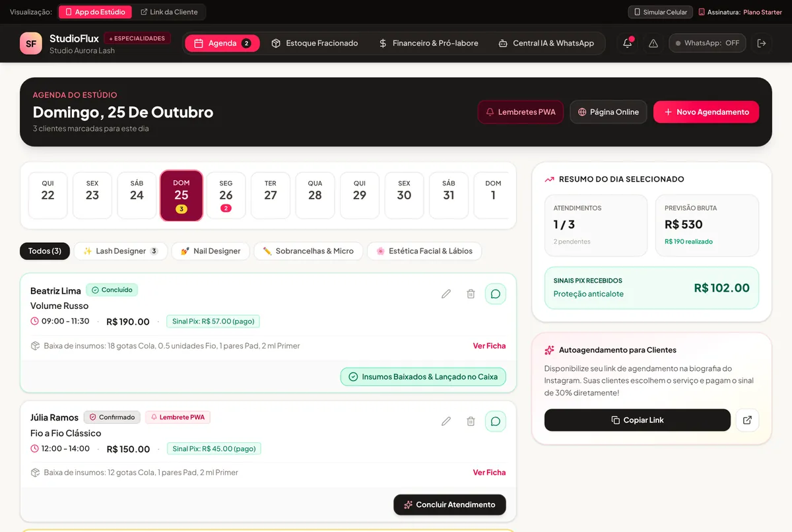Open Central IA & WhatsApp tab
792x532 pixels.
pyautogui.click(x=546, y=43)
